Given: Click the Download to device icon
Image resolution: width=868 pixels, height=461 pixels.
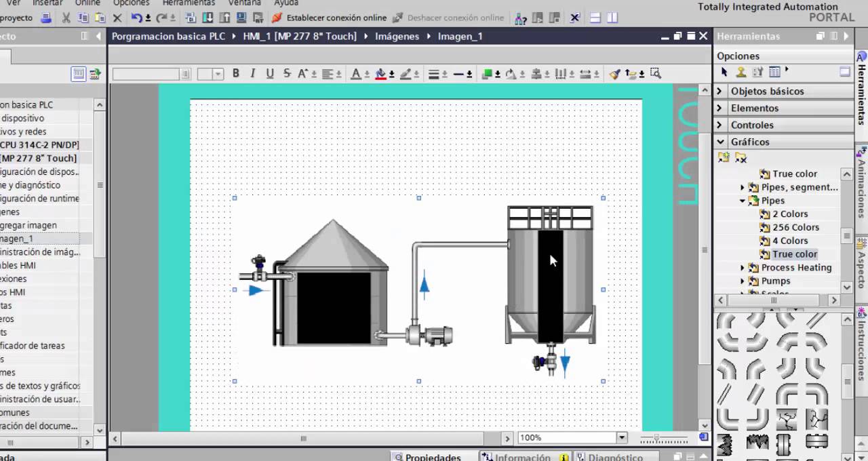Looking at the screenshot, I should [x=208, y=18].
